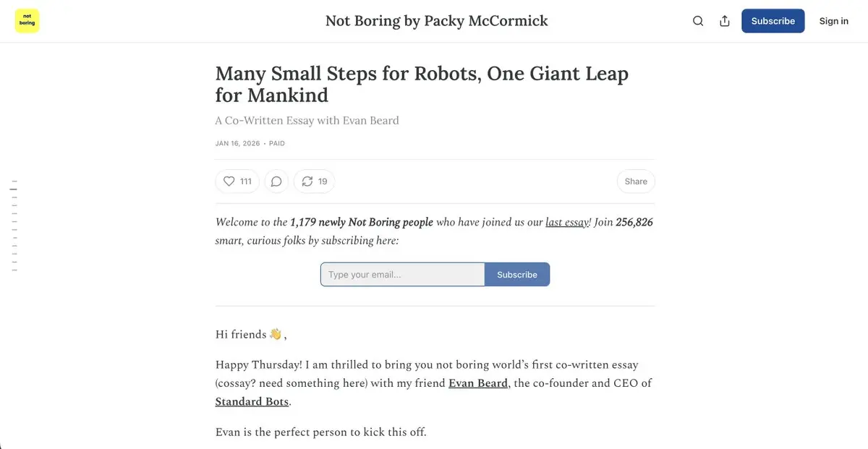Click the Not Boring yellow logo
Image resolution: width=868 pixels, height=449 pixels.
[27, 21]
